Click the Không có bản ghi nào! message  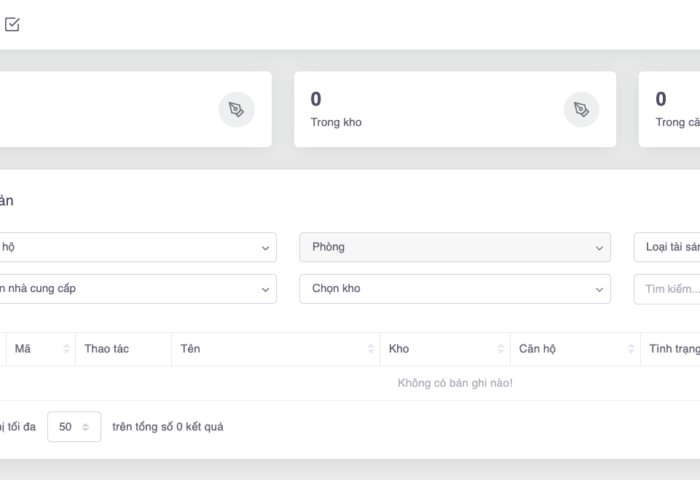tap(455, 383)
